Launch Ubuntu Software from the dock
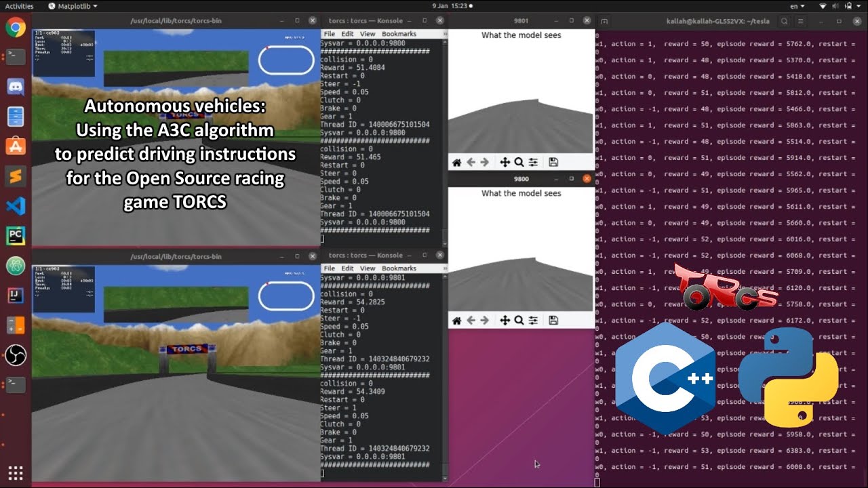868x488 pixels. click(x=16, y=146)
